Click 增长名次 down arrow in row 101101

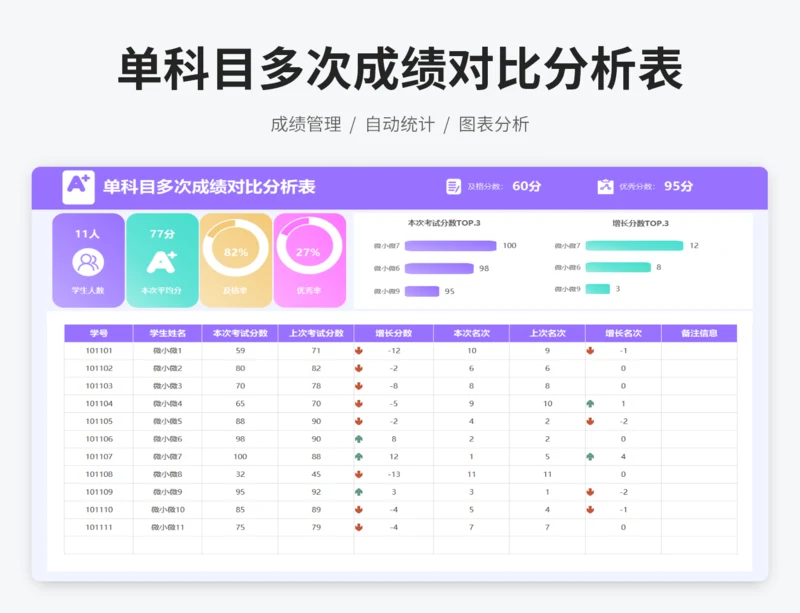[590, 351]
